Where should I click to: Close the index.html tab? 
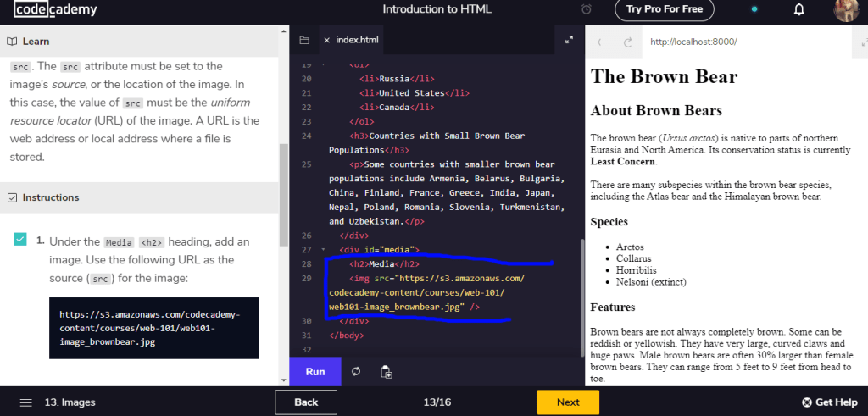tap(325, 40)
